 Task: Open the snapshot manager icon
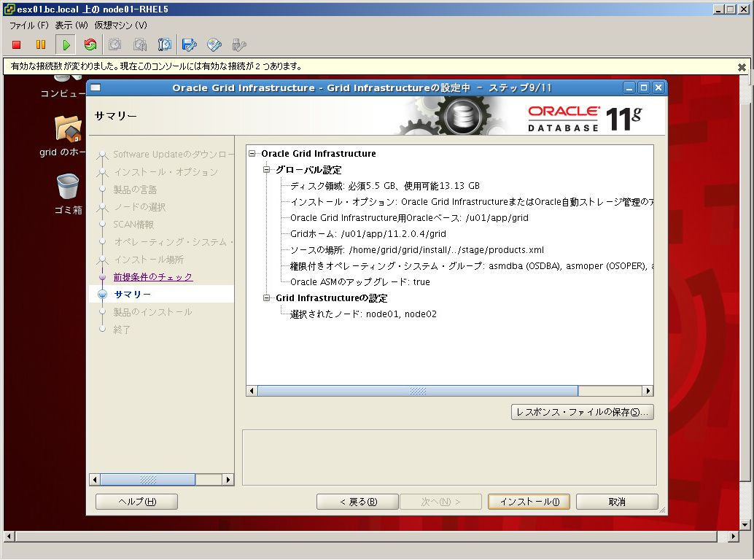pyautogui.click(x=165, y=44)
